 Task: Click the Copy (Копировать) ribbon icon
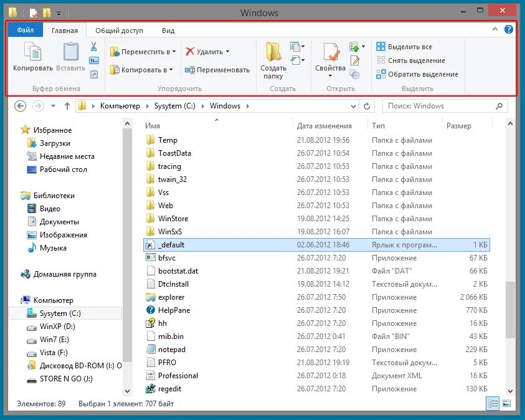coord(32,52)
